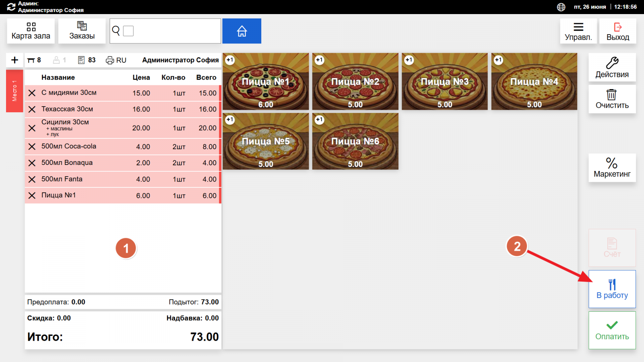Select the Место 1 tab
This screenshot has height=362, width=644.
14,91
